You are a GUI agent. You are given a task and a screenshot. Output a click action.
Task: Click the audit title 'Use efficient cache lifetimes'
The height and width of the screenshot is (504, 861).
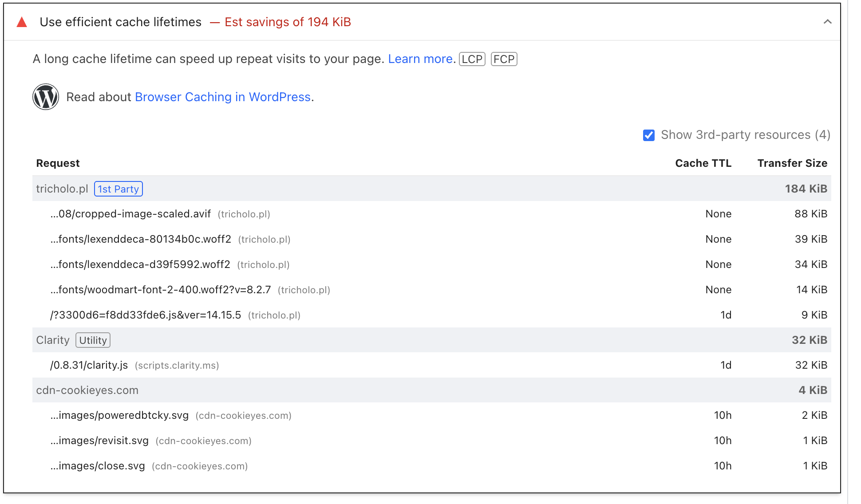(120, 22)
